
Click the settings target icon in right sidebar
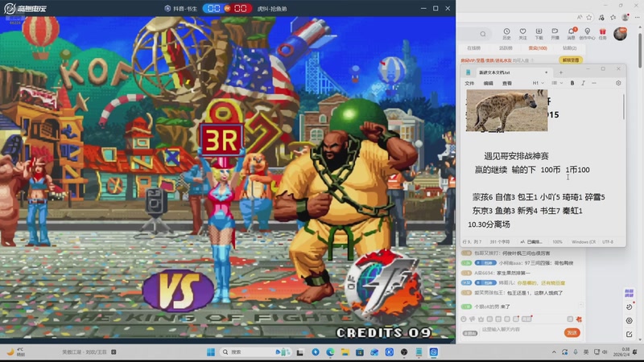[x=629, y=320]
